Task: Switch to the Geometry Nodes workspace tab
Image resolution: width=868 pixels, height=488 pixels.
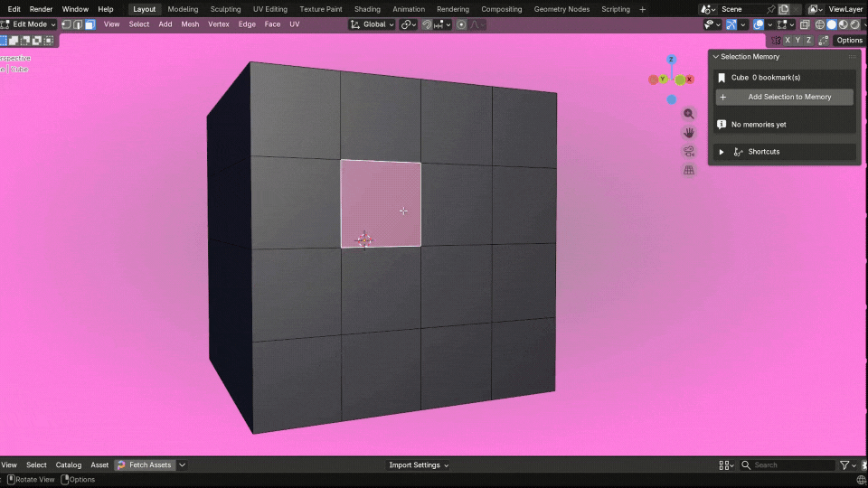Action: tap(561, 9)
